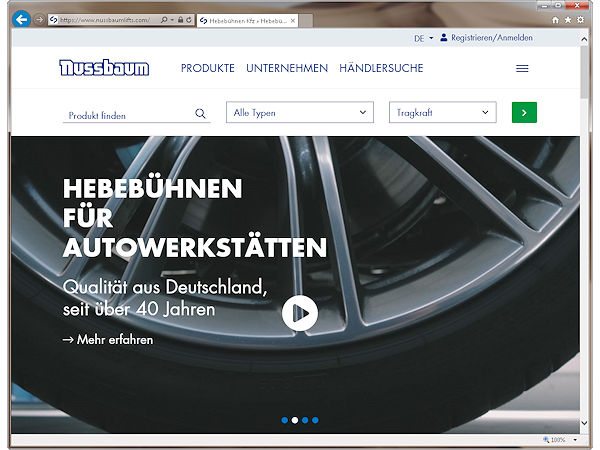
Task: Play the hero video
Action: [x=300, y=313]
